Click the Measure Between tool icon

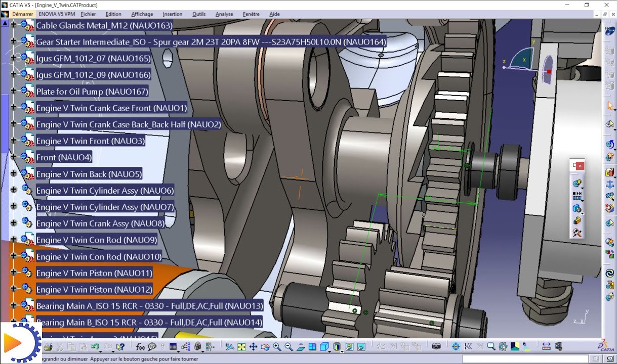[x=546, y=347]
